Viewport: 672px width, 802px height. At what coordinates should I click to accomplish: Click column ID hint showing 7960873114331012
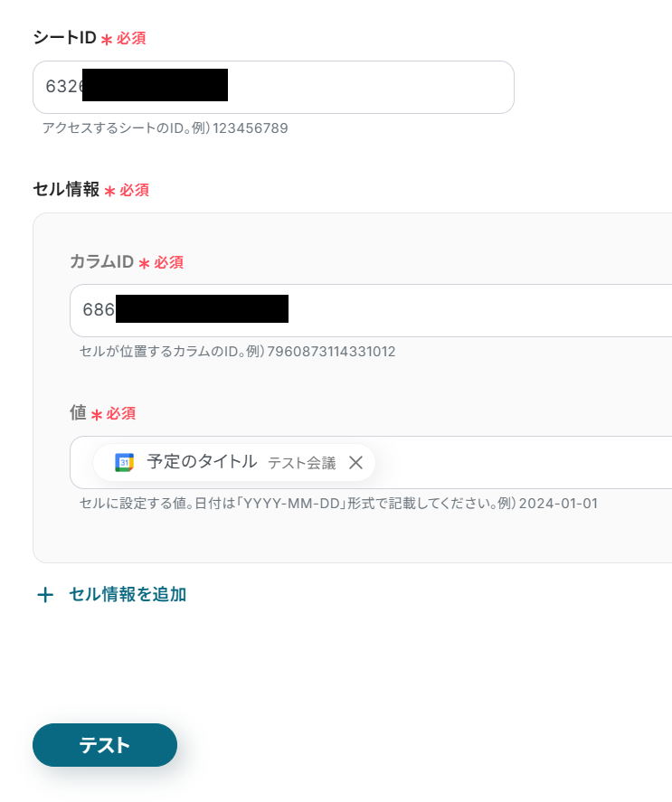[x=331, y=352]
